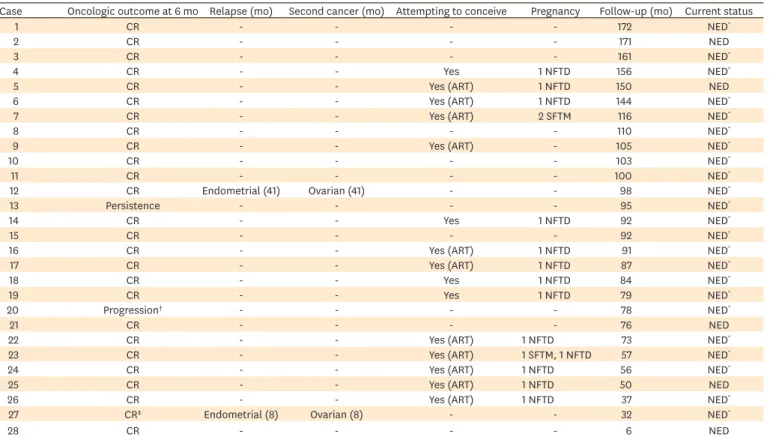The image size is (770, 437).
Task: Click follow-up value 87 in case 17
Action: tap(626, 266)
